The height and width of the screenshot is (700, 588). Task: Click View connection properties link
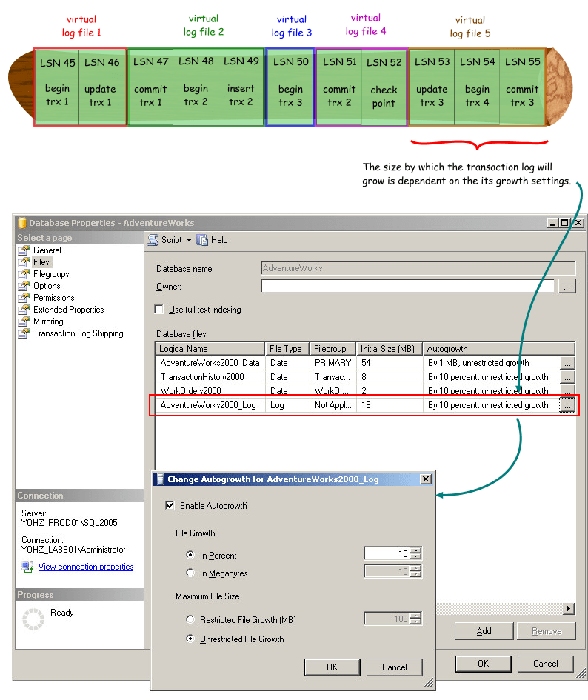coord(86,567)
